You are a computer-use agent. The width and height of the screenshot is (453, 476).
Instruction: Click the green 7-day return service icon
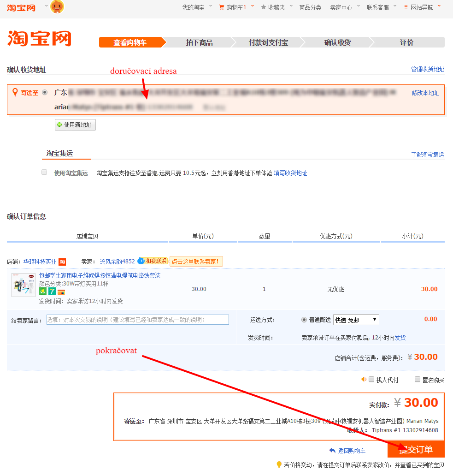[x=52, y=292]
